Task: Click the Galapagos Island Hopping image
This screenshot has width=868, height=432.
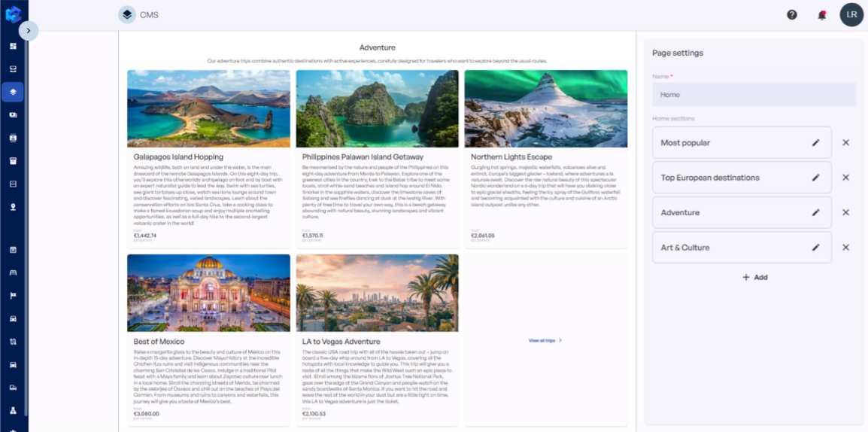Action: click(208, 108)
